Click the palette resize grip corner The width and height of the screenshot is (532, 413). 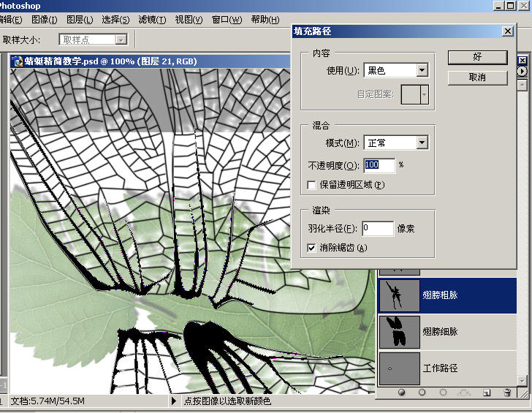tap(525, 393)
